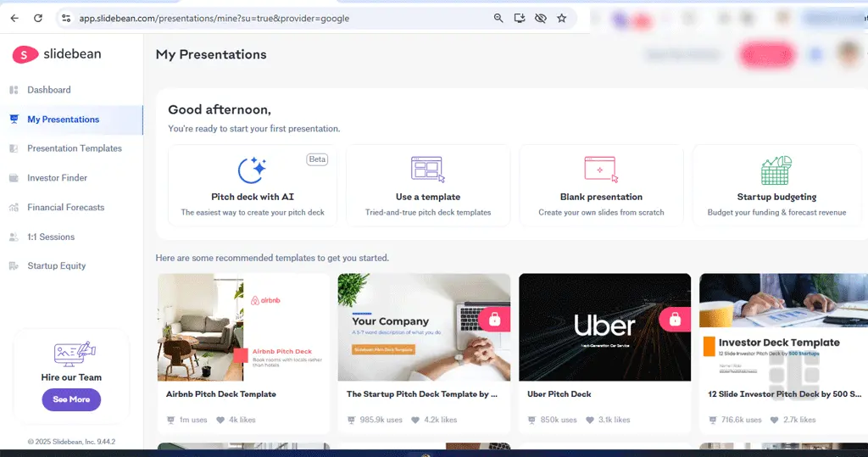Click the Use a template icon
868x457 pixels.
pyautogui.click(x=427, y=169)
